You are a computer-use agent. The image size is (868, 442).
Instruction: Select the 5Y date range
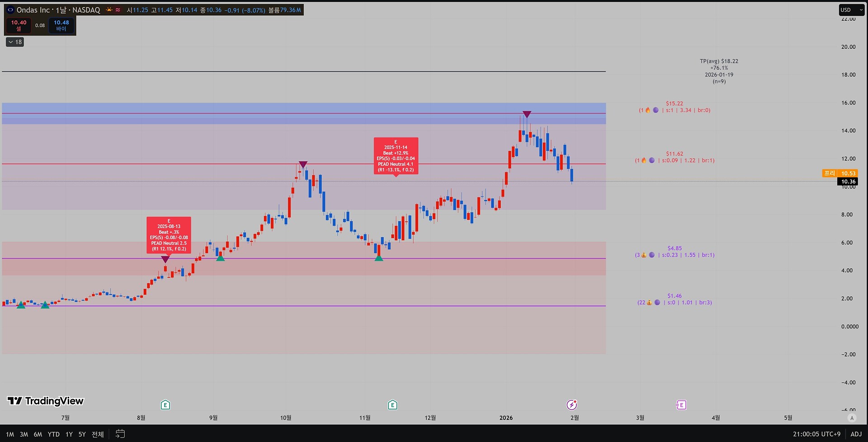tap(82, 434)
